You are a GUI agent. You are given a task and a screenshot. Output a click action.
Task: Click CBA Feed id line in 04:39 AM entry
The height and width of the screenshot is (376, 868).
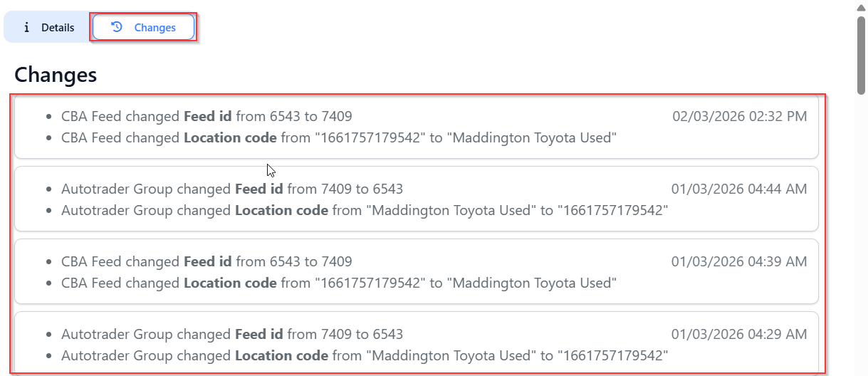[x=206, y=261]
